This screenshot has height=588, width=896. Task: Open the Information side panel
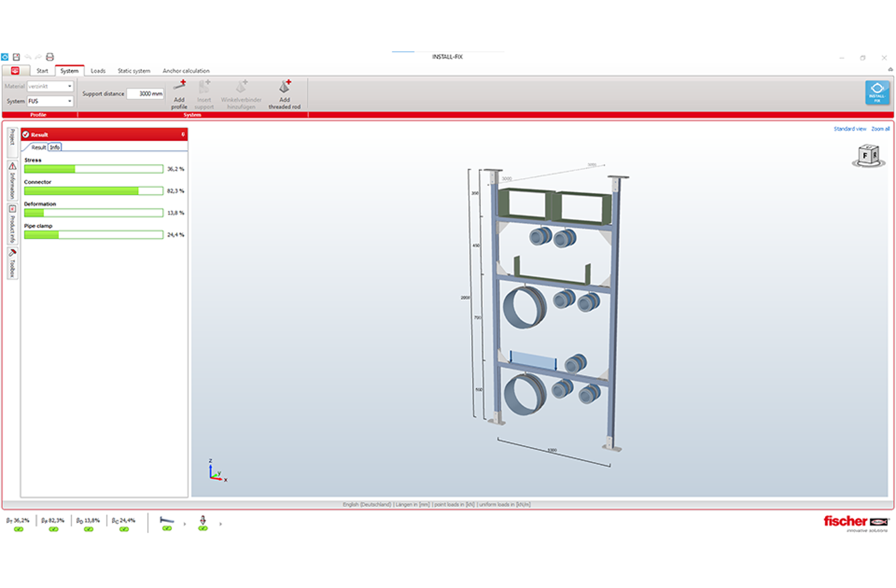tap(12, 181)
